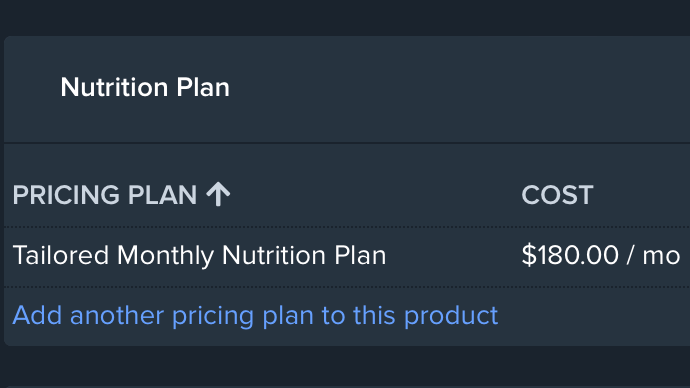Click the empty area right of Nutrition Plan title
690x388 pixels.
pyautogui.click(x=458, y=88)
